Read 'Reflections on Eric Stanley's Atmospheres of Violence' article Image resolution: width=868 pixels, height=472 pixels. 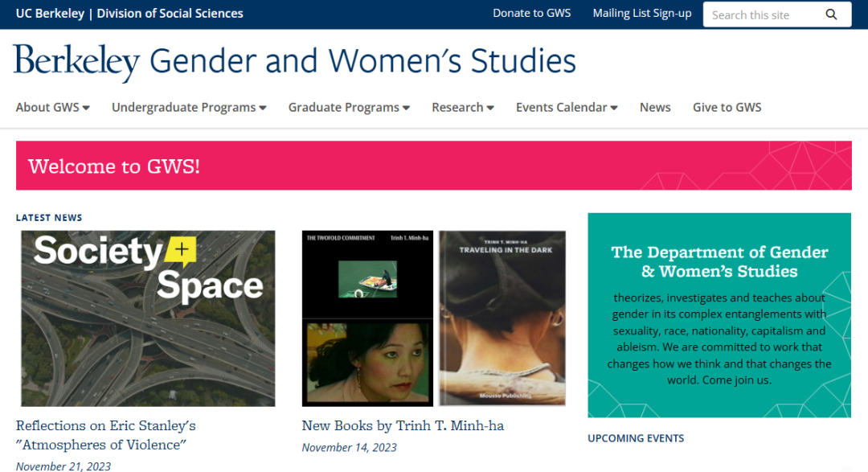106,435
